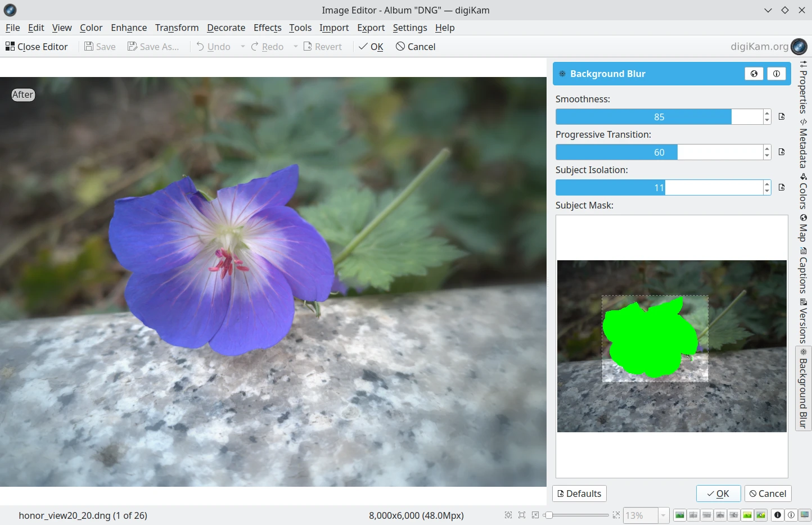This screenshot has height=525, width=812.
Task: Switch to original-only preview mode
Action: (x=680, y=515)
